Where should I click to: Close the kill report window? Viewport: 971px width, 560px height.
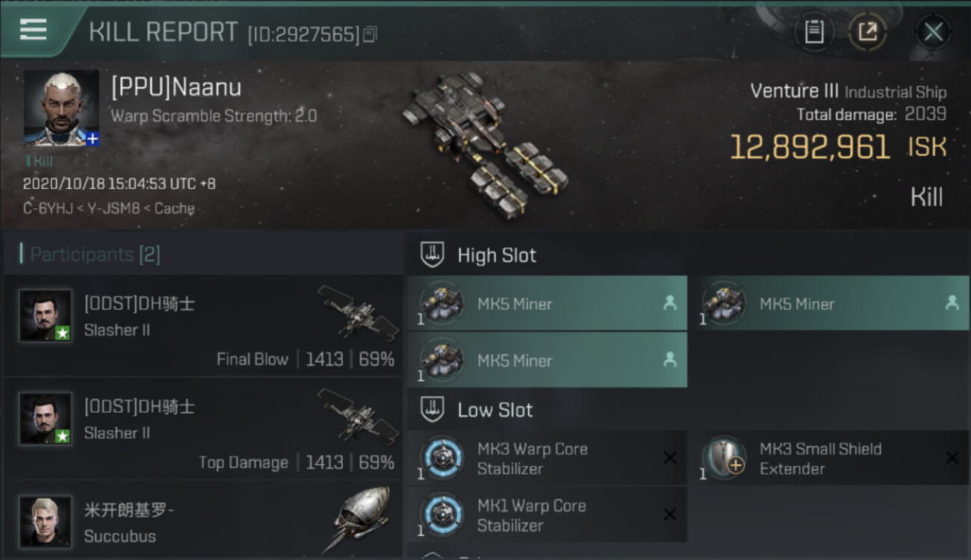tap(933, 31)
